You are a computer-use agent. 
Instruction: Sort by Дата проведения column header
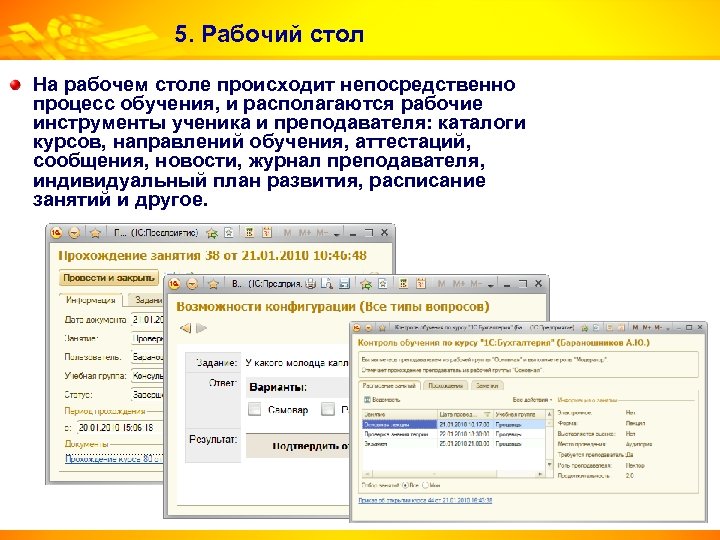tap(465, 414)
